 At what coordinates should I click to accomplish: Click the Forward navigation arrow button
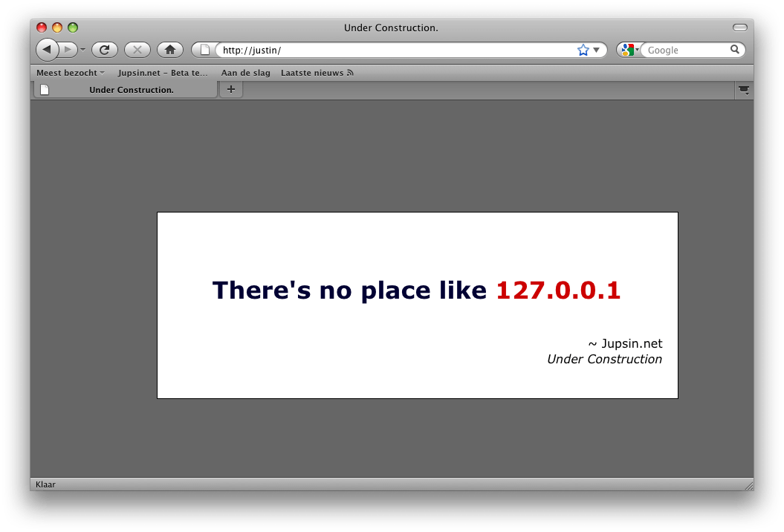coord(68,50)
